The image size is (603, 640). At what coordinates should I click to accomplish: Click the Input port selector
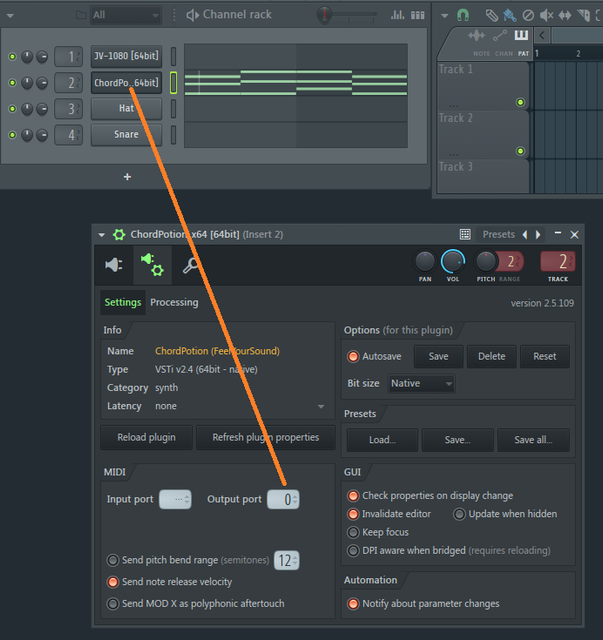coord(175,499)
